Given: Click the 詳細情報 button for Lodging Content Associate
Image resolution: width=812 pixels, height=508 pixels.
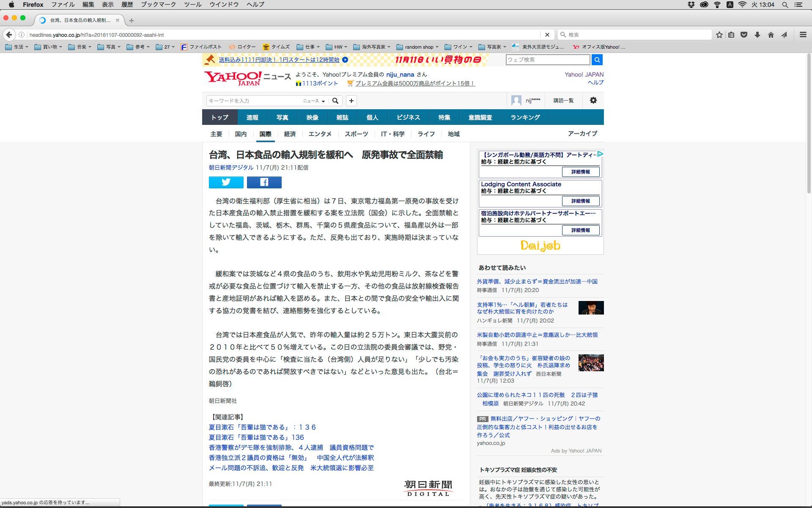Looking at the screenshot, I should (x=580, y=201).
